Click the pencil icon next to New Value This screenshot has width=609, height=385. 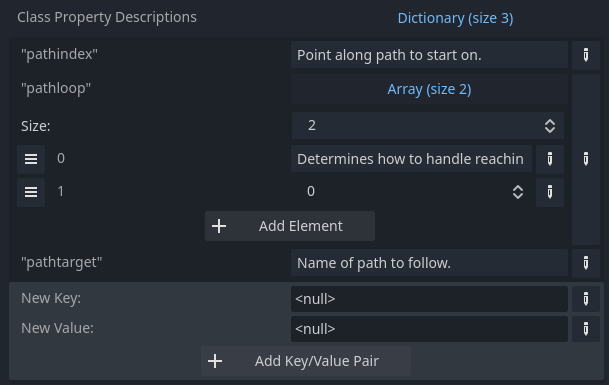pos(586,329)
